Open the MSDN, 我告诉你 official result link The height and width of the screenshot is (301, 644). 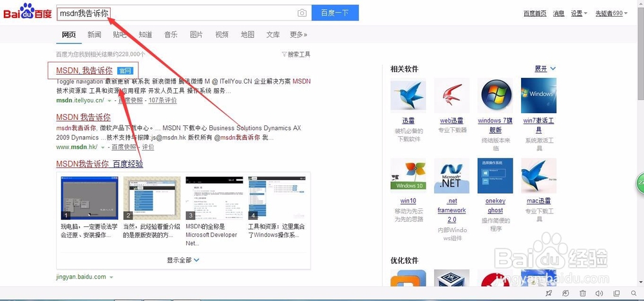point(84,71)
